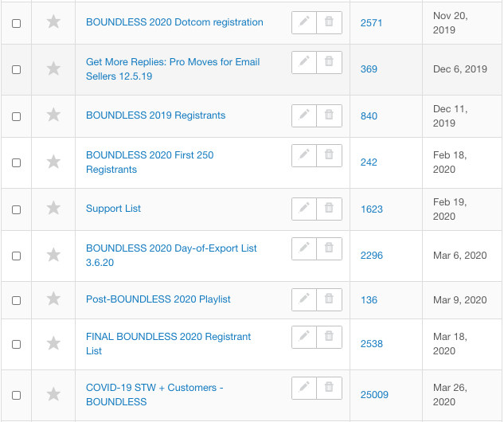The width and height of the screenshot is (504, 422).
Task: Favorite the Get More Replies list with star
Action: pyautogui.click(x=53, y=68)
